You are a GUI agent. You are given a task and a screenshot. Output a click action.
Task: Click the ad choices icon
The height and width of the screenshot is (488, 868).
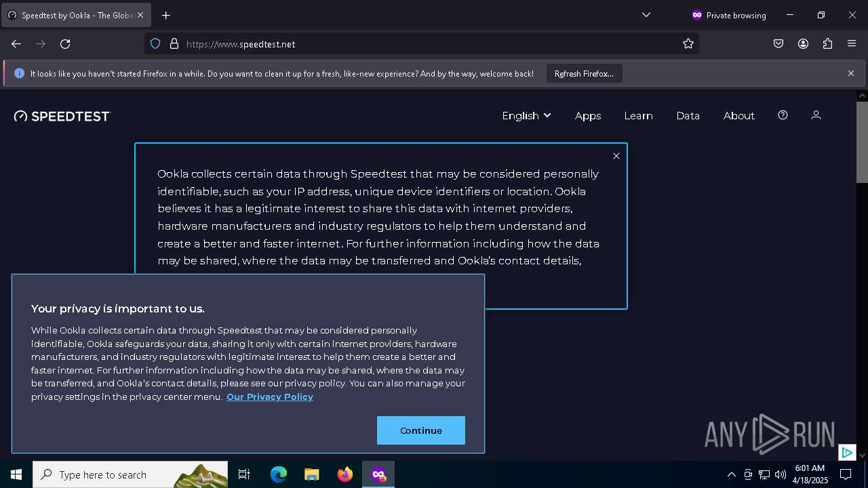[x=847, y=452]
